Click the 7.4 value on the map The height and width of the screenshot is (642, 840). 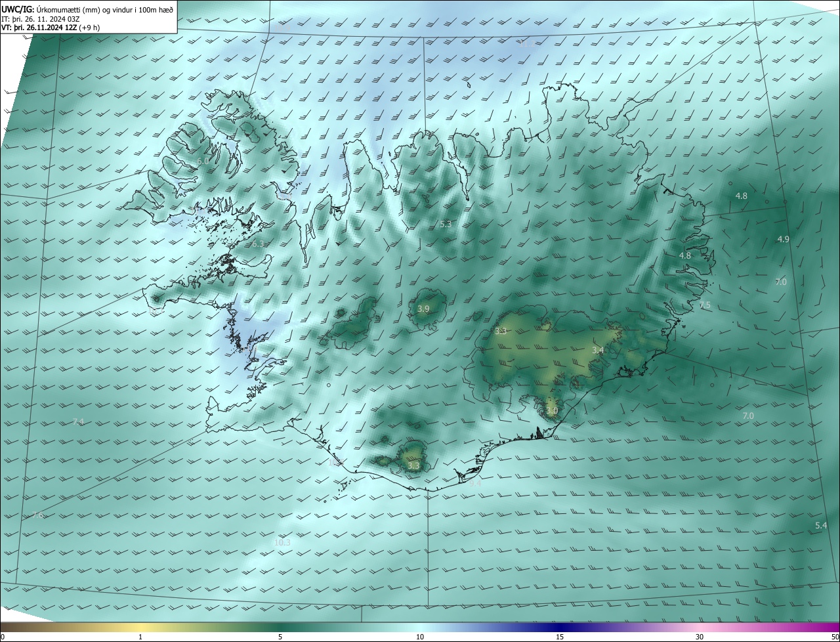coord(78,421)
